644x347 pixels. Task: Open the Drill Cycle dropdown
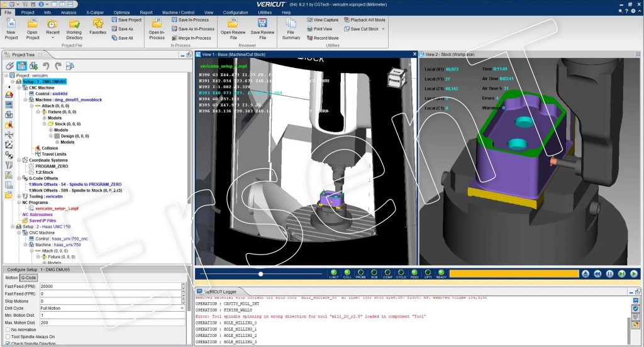click(x=182, y=308)
